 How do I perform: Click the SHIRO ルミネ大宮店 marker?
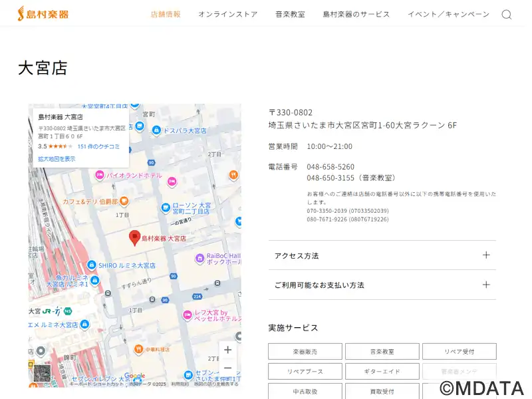tap(91, 265)
